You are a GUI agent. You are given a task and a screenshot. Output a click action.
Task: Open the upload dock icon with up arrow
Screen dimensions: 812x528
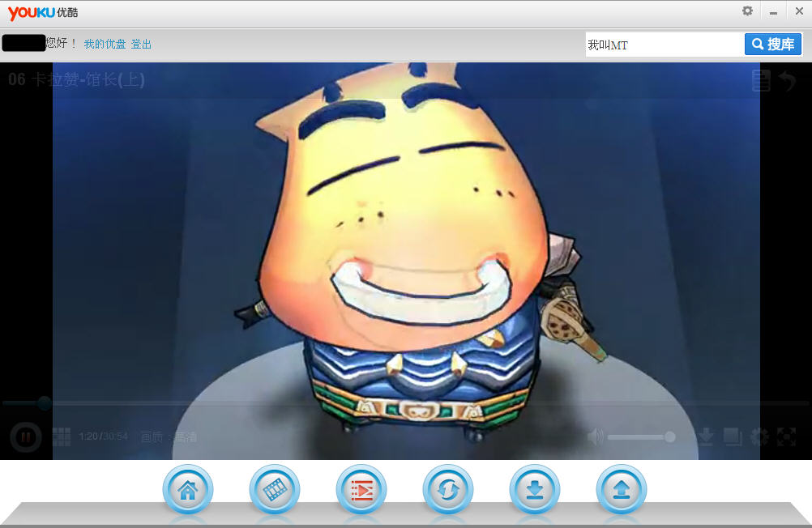[622, 489]
